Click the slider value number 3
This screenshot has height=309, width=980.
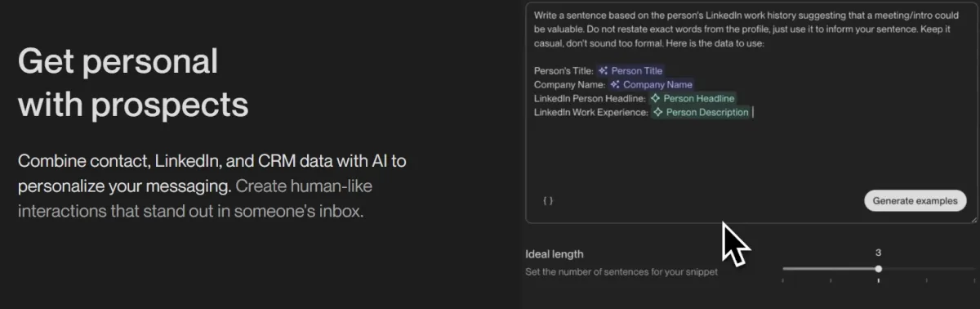click(878, 253)
